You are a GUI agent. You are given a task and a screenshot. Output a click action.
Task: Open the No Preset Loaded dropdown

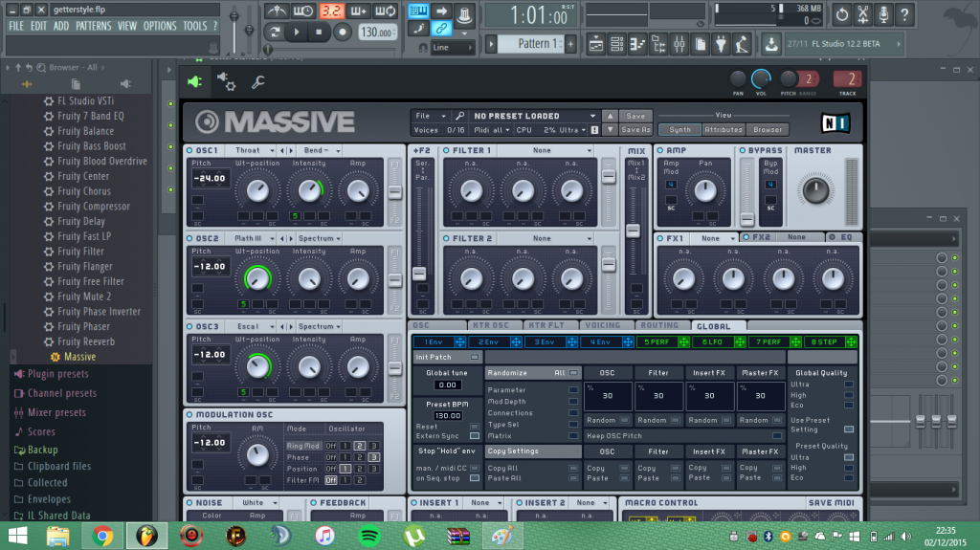[x=534, y=116]
